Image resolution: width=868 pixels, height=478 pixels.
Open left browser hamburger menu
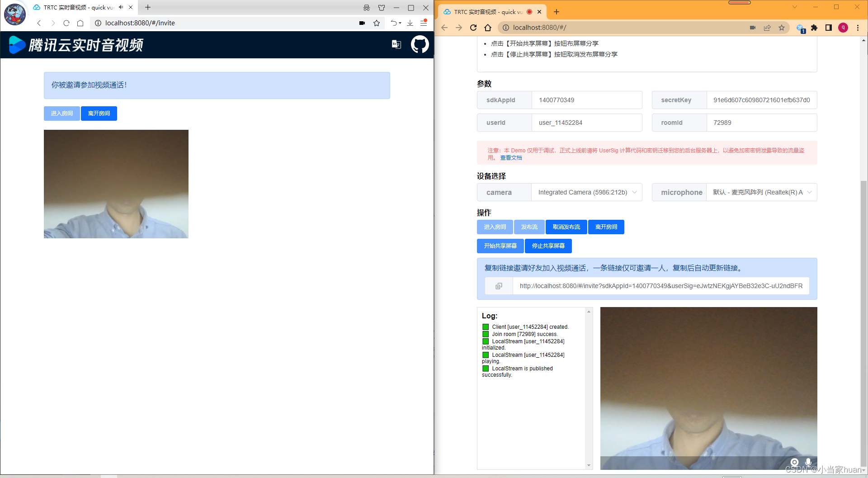point(424,23)
